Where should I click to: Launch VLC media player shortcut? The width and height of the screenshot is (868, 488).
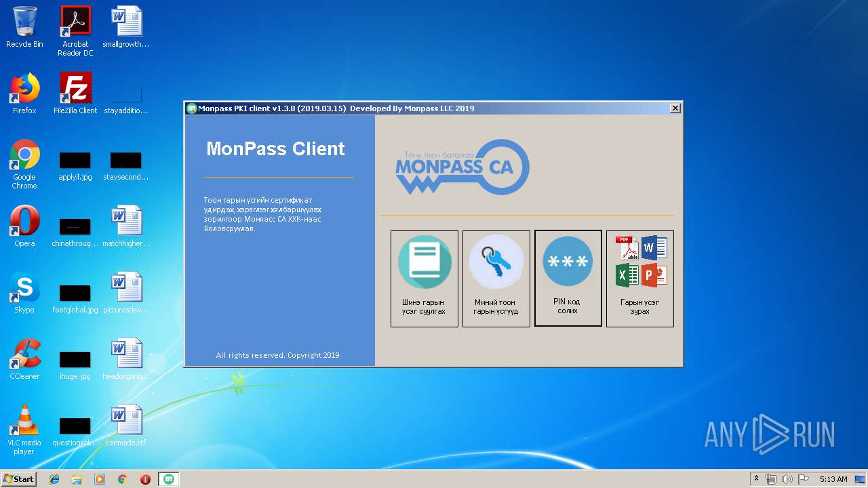(x=24, y=430)
